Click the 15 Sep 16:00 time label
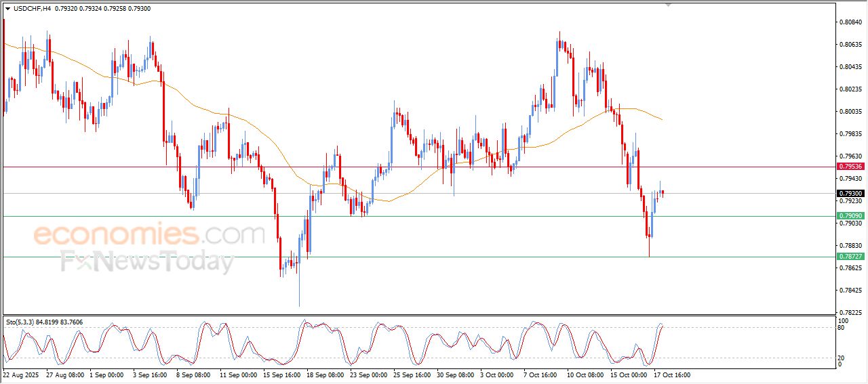 tap(282, 375)
